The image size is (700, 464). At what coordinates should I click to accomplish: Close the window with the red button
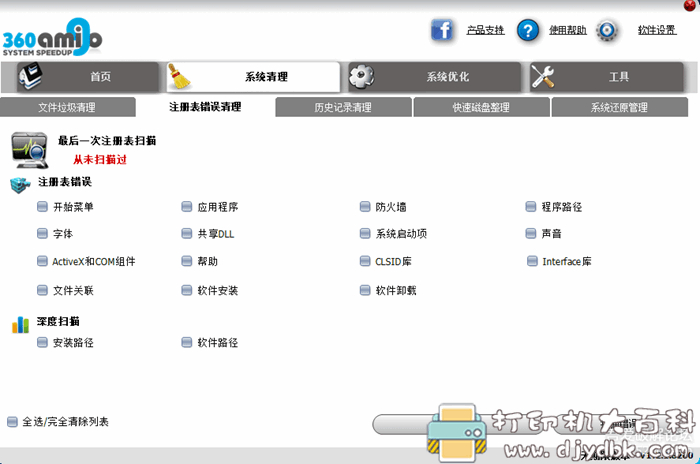pos(690,5)
